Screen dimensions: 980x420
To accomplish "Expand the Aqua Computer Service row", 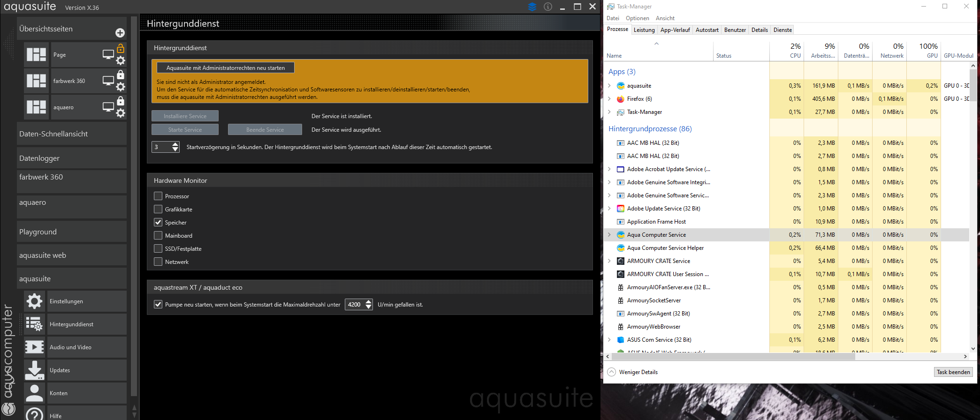I will pyautogui.click(x=609, y=235).
